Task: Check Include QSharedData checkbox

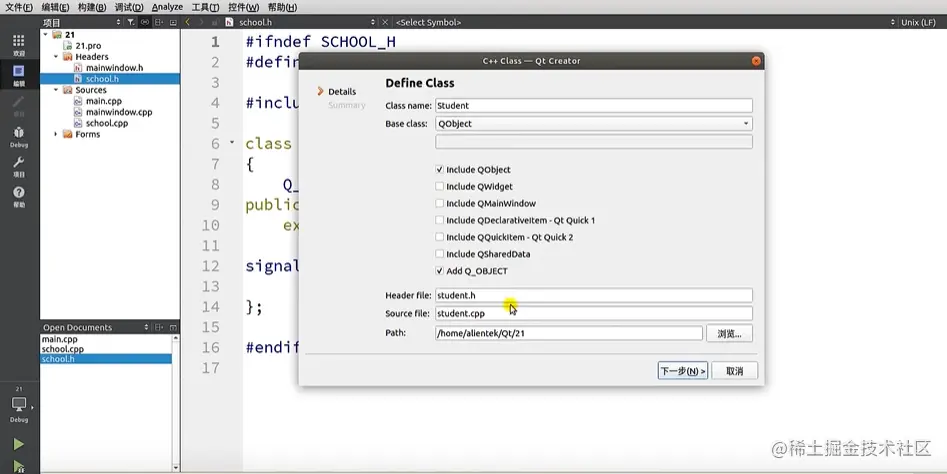Action: click(440, 254)
